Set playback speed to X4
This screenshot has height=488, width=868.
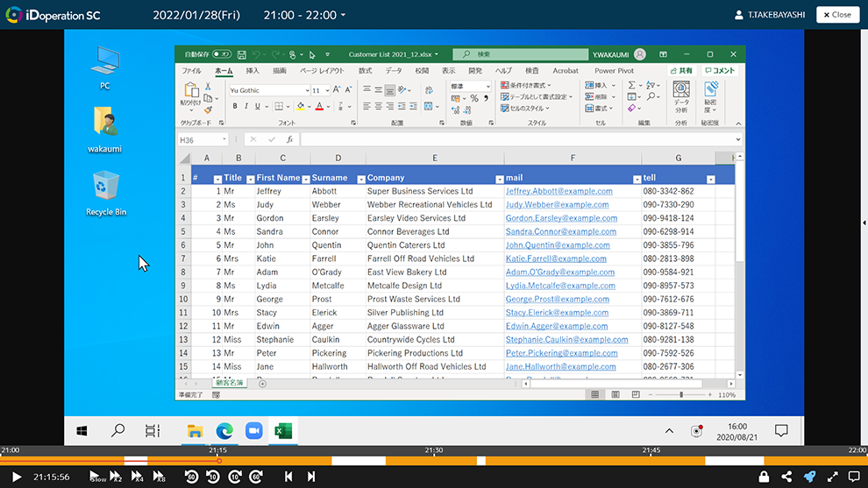pyautogui.click(x=138, y=477)
